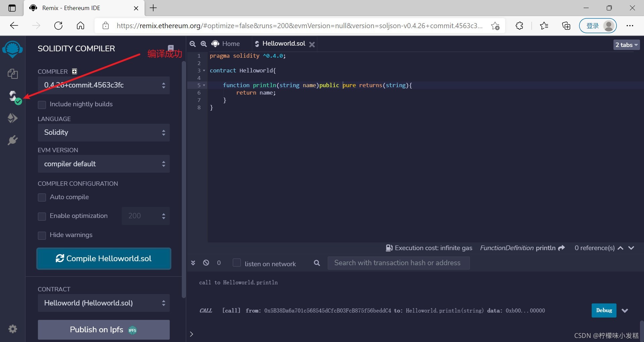Clear the terminal console

(x=206, y=263)
